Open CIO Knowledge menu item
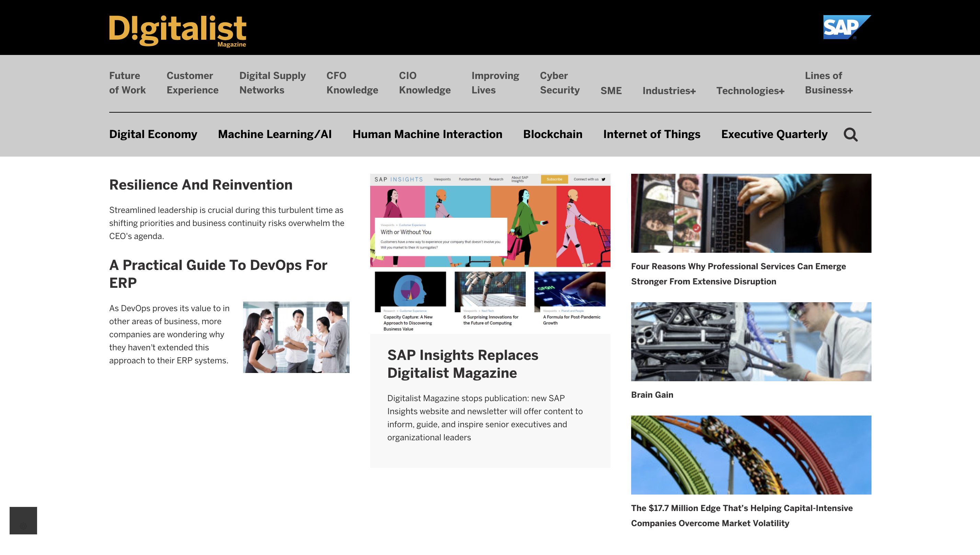 pos(424,83)
